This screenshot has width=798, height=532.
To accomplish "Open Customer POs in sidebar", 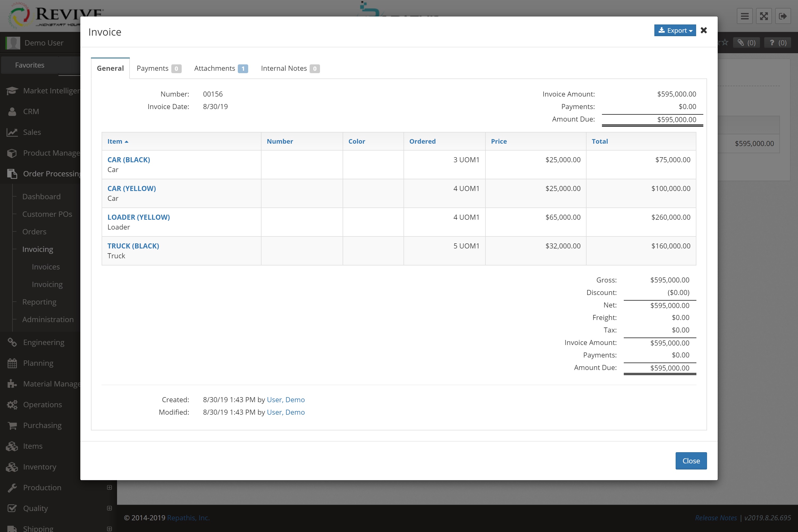I will click(x=47, y=214).
